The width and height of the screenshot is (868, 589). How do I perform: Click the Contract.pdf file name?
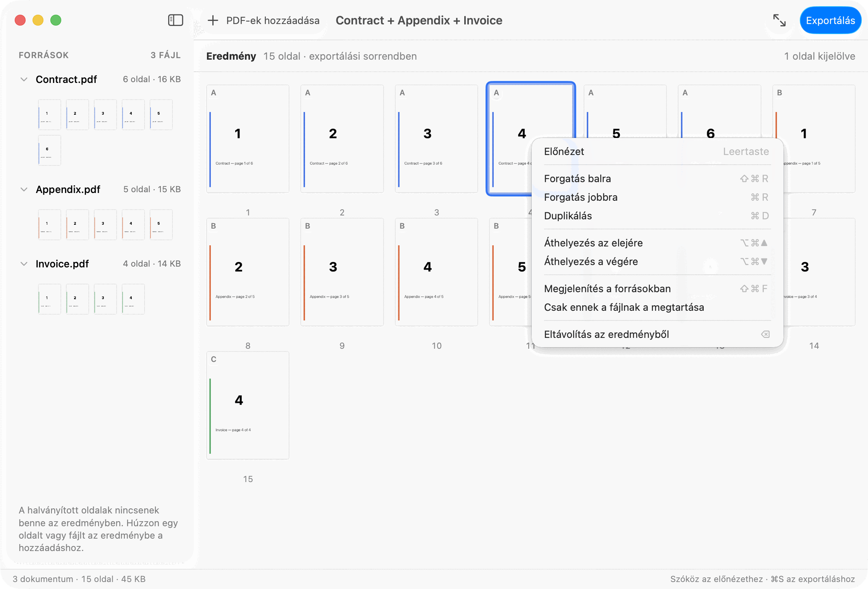66,79
